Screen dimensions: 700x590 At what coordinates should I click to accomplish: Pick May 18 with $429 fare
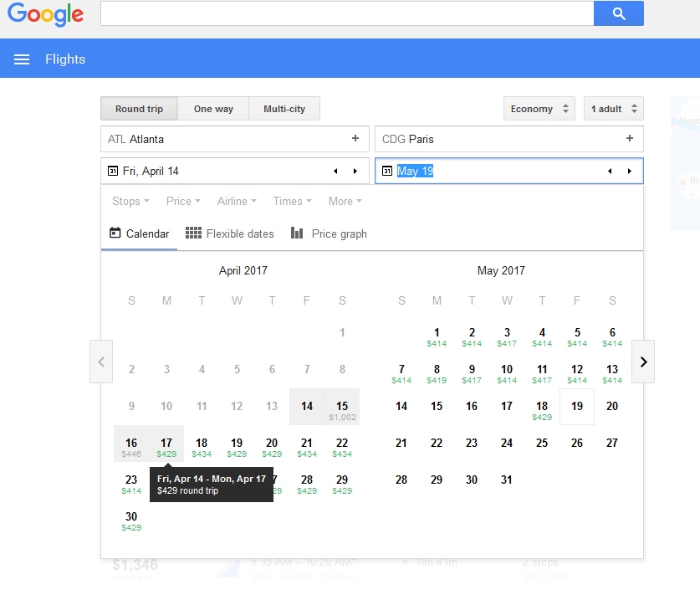542,408
